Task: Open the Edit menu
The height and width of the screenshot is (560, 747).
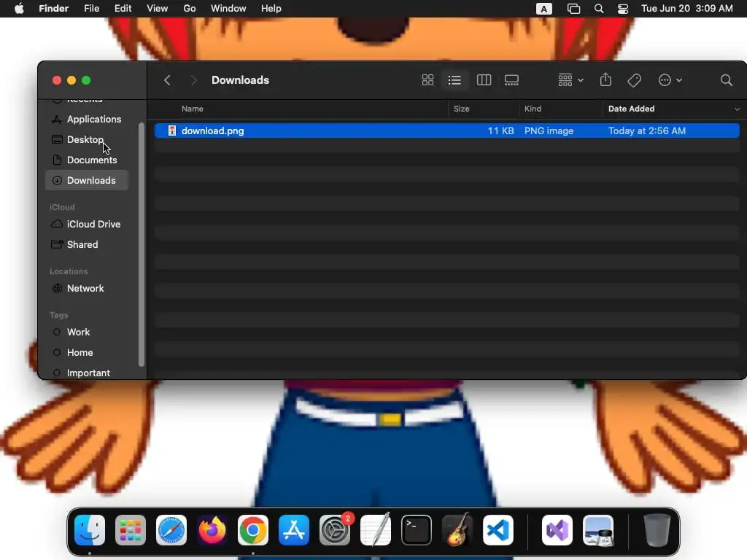Action: [123, 9]
